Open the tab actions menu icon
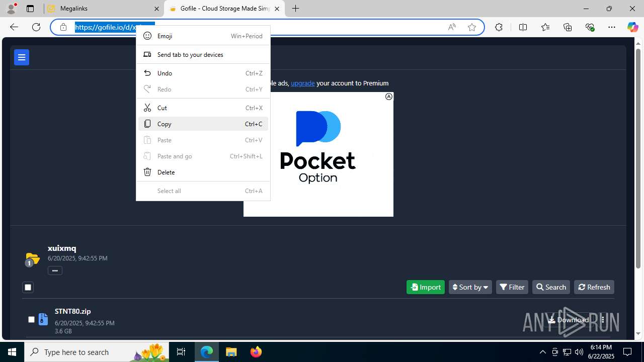This screenshot has height=362, width=644. point(30,9)
